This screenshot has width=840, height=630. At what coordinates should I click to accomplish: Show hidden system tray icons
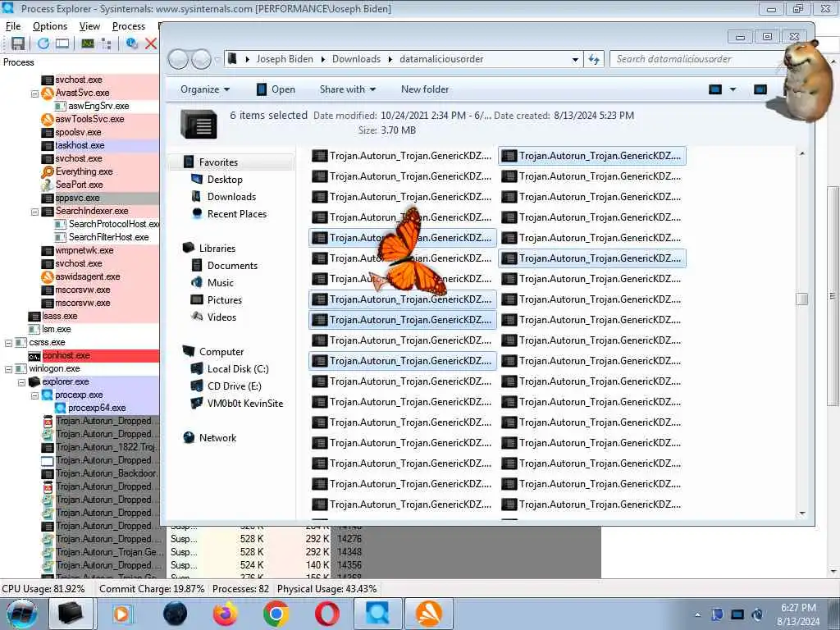click(x=697, y=615)
